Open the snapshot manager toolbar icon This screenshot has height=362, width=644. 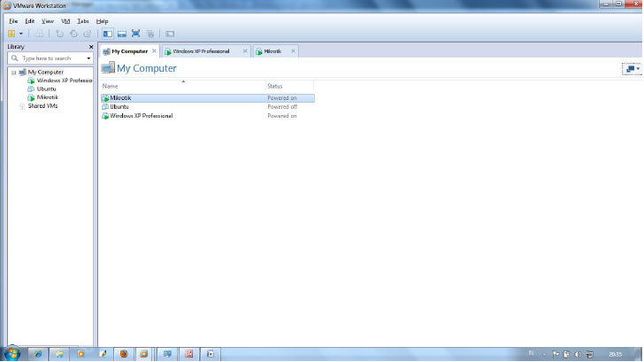click(87, 34)
